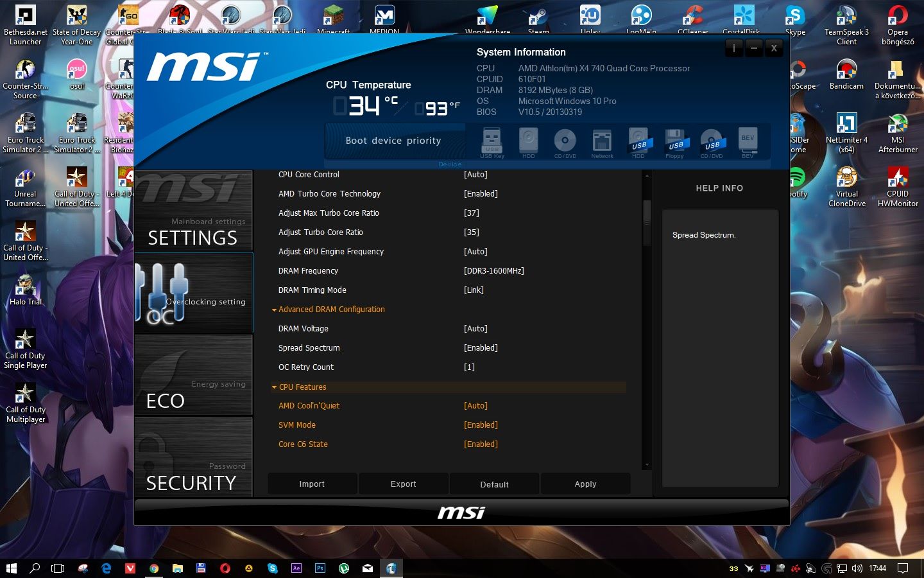The height and width of the screenshot is (578, 924).
Task: Change OC Retry Count value
Action: point(469,367)
